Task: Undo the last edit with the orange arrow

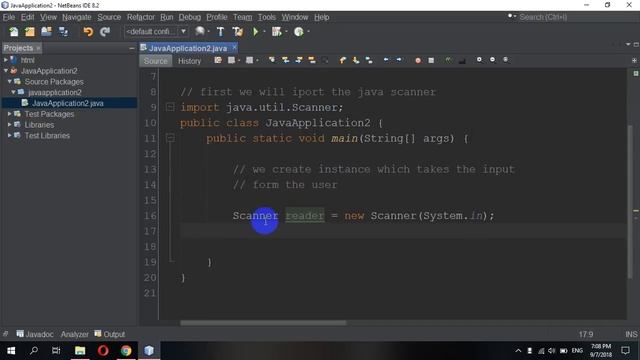Action: click(88, 31)
